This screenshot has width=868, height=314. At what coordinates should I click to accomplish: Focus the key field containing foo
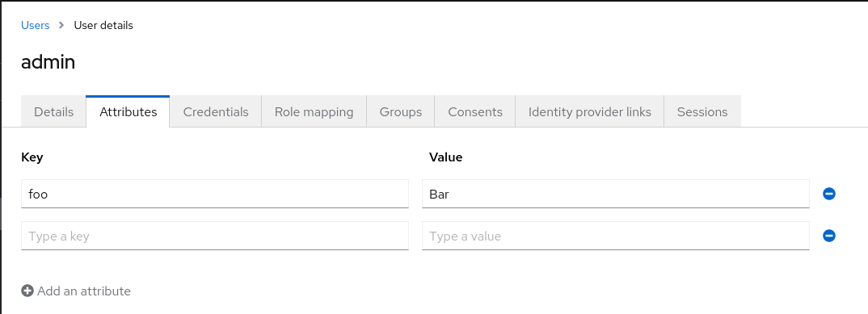click(215, 194)
